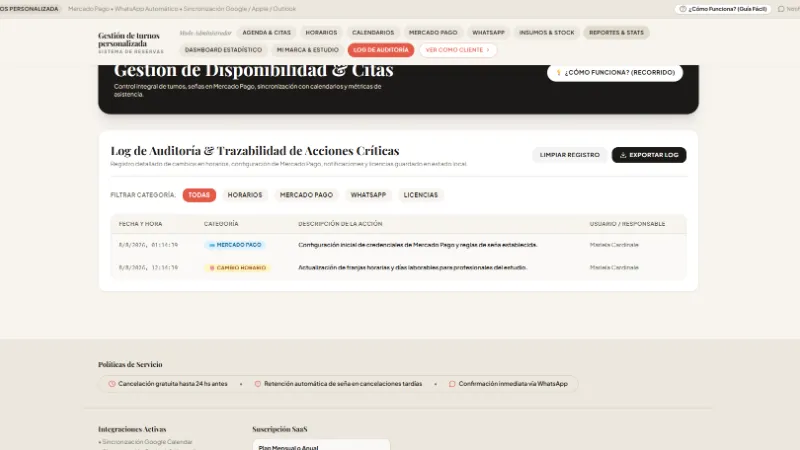Click the 'Actualización de franjas horarias' description
This screenshot has height=450, width=800.
[412, 268]
